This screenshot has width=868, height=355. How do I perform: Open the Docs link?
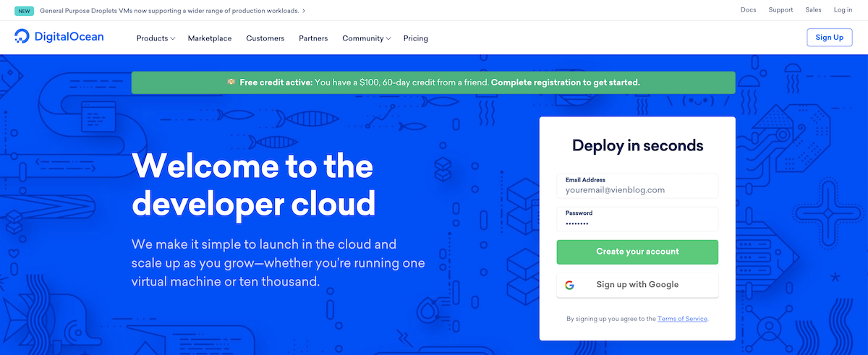(749, 10)
